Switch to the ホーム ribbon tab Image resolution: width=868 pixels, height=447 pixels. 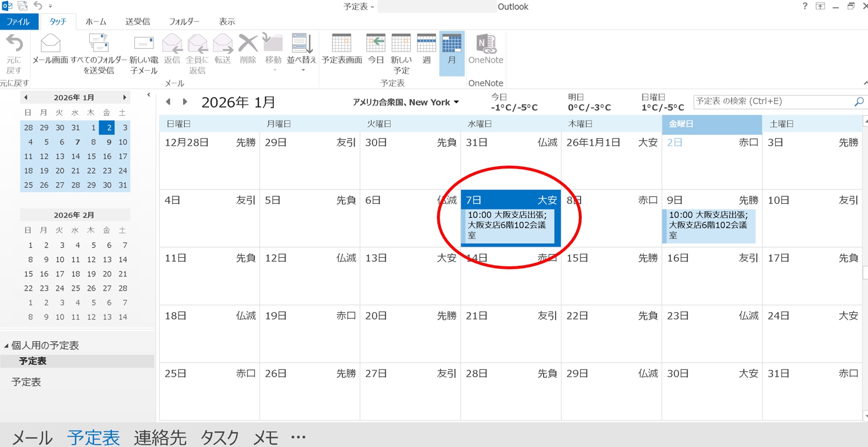point(96,21)
